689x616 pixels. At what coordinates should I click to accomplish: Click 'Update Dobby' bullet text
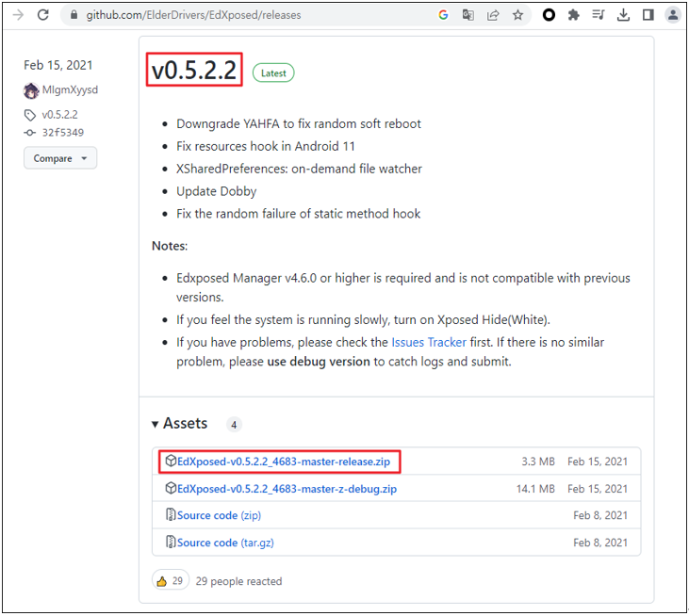tap(216, 191)
